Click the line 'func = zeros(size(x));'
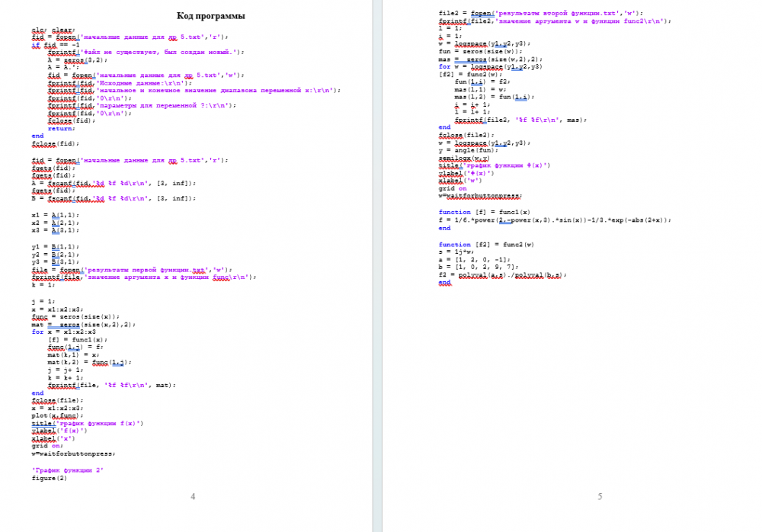Viewport: 762px width, 532px height. (75, 316)
